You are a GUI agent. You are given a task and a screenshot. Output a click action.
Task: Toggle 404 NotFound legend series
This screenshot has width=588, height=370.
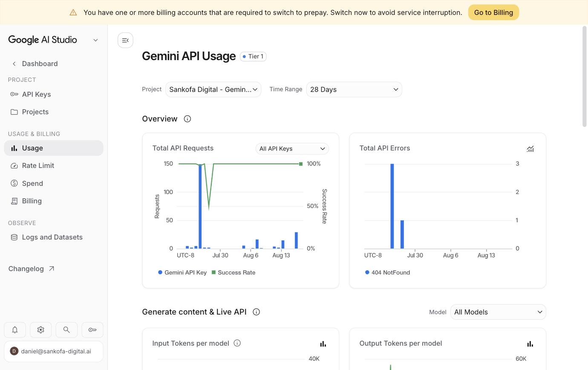coord(387,272)
